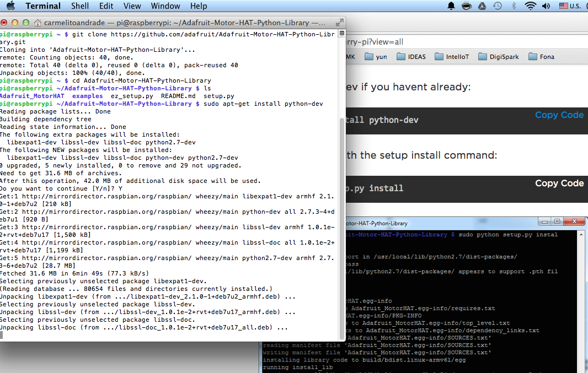
Task: Click 'Unpacking objects: 100% (40/40), done.'
Action: tap(72, 73)
